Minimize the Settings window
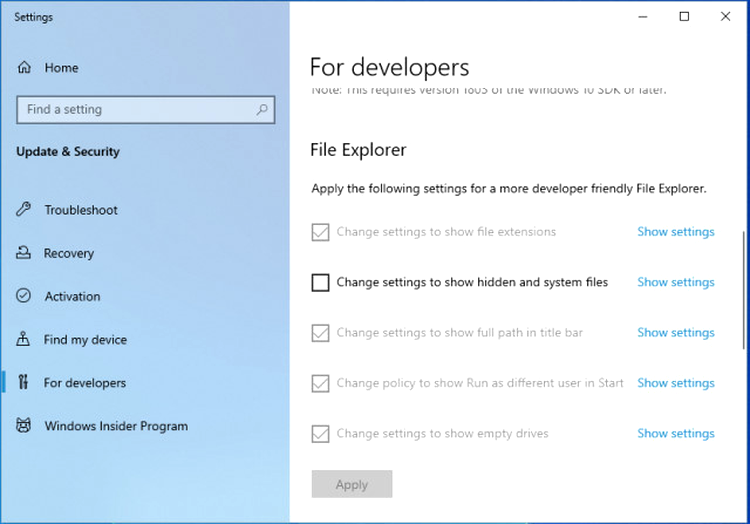This screenshot has height=524, width=750. pyautogui.click(x=643, y=17)
